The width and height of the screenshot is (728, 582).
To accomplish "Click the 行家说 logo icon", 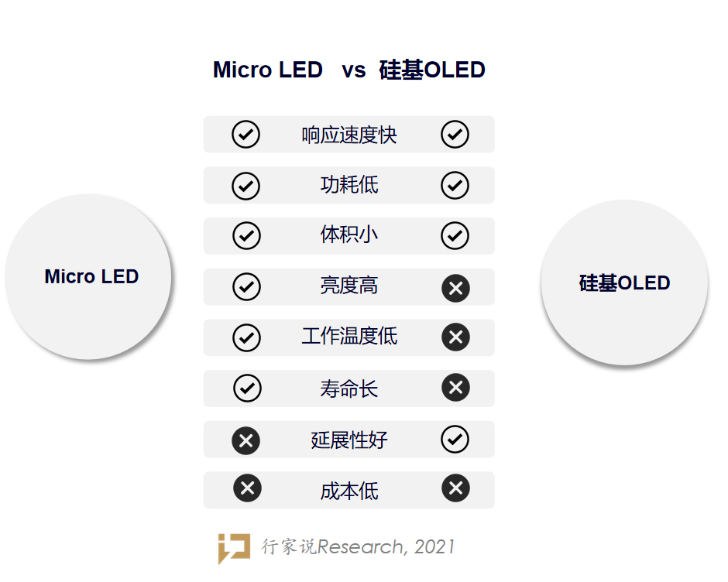I will pyautogui.click(x=233, y=548).
